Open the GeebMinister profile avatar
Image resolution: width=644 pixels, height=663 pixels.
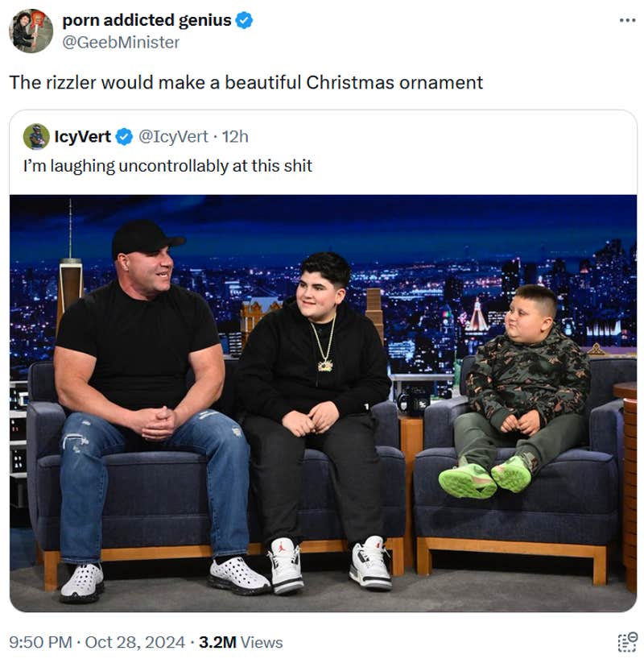point(31,31)
